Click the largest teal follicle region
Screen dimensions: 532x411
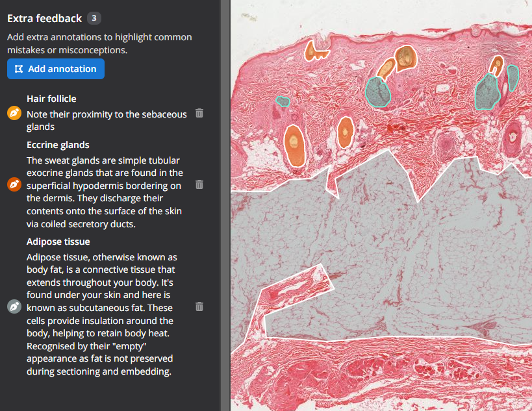[487, 92]
